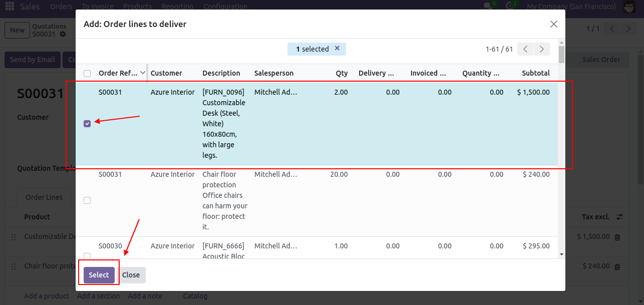Switch to the Order Lines tab
The height and width of the screenshot is (305, 644).
(x=44, y=197)
